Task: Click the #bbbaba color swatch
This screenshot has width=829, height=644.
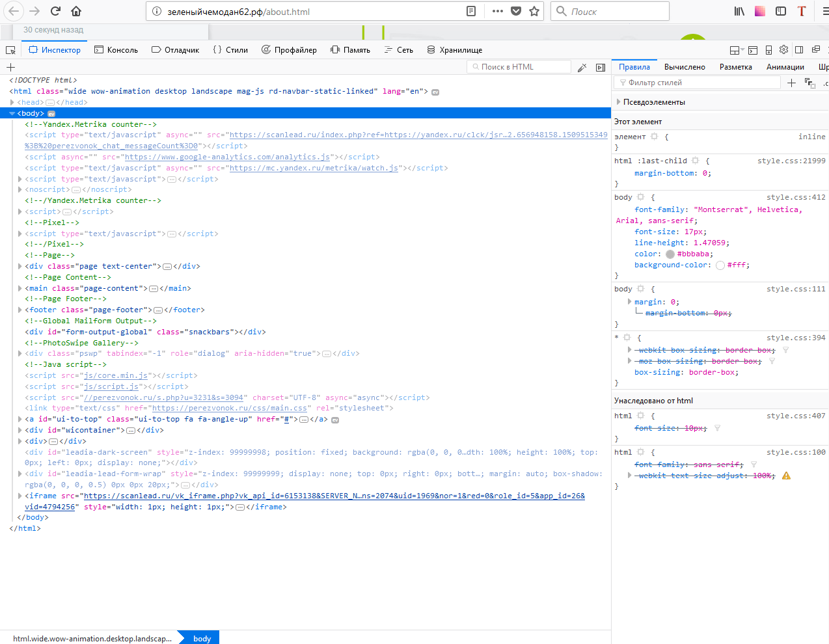Action: (670, 254)
